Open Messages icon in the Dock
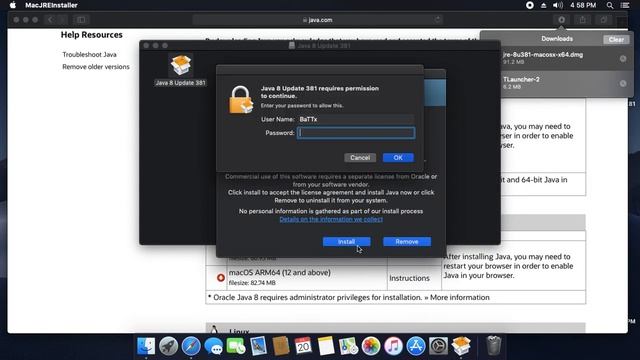This screenshot has width=640, height=360. (x=213, y=346)
